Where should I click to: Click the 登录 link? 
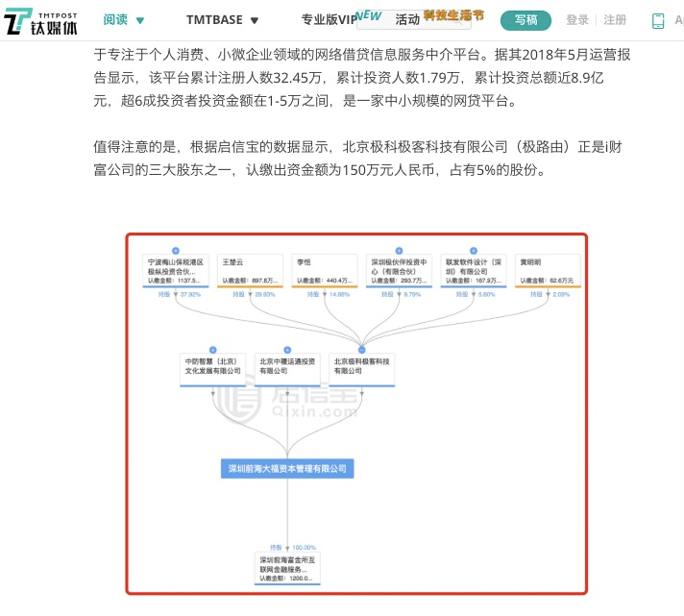577,20
